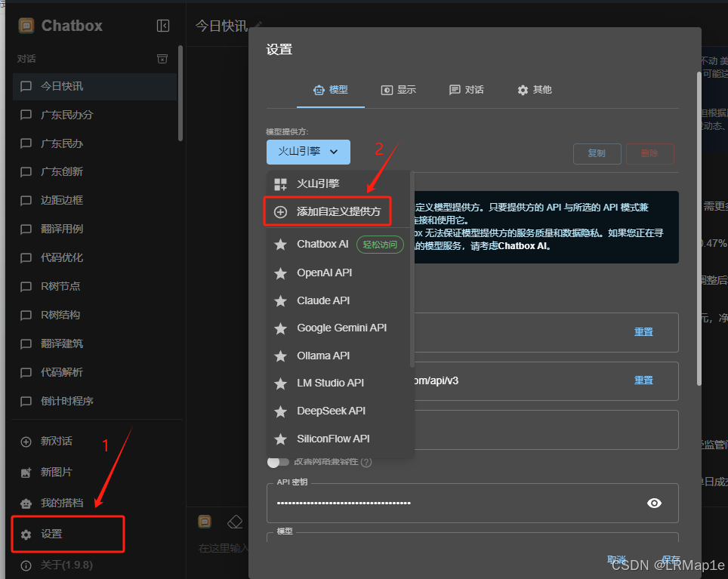Select OpenAI API provider
The height and width of the screenshot is (579, 728).
tap(339, 273)
